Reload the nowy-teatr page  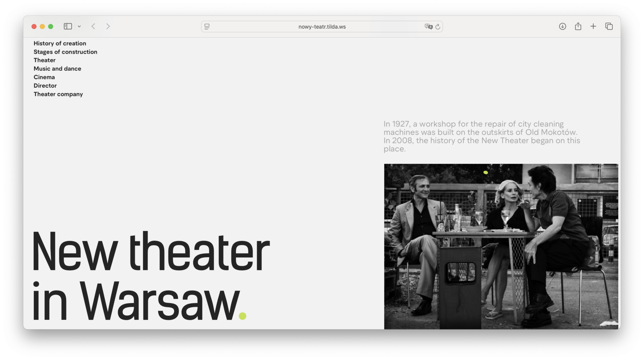[437, 26]
